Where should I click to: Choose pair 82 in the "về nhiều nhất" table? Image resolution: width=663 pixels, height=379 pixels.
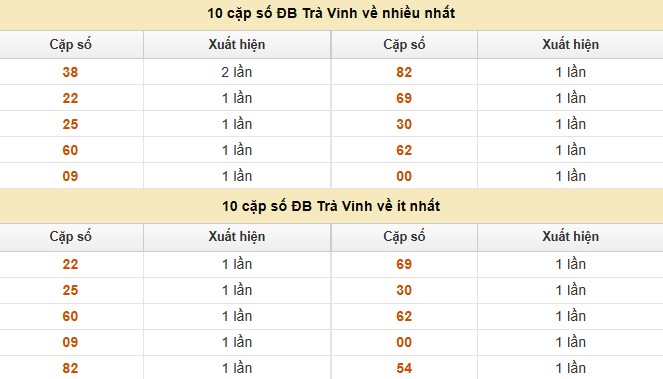point(404,72)
